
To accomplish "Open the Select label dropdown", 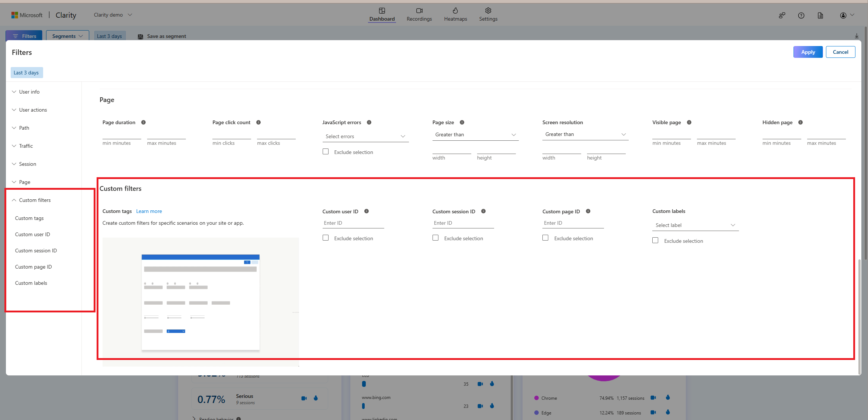I will [695, 225].
